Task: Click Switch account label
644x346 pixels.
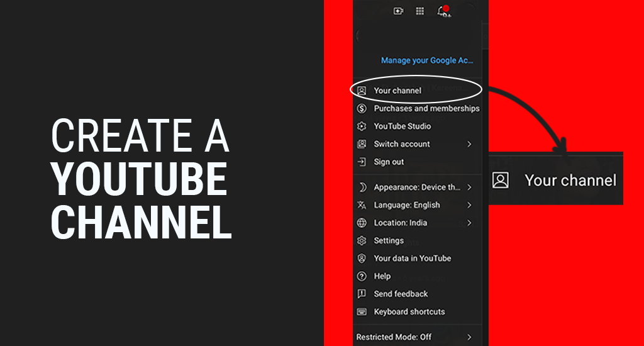Action: point(402,144)
